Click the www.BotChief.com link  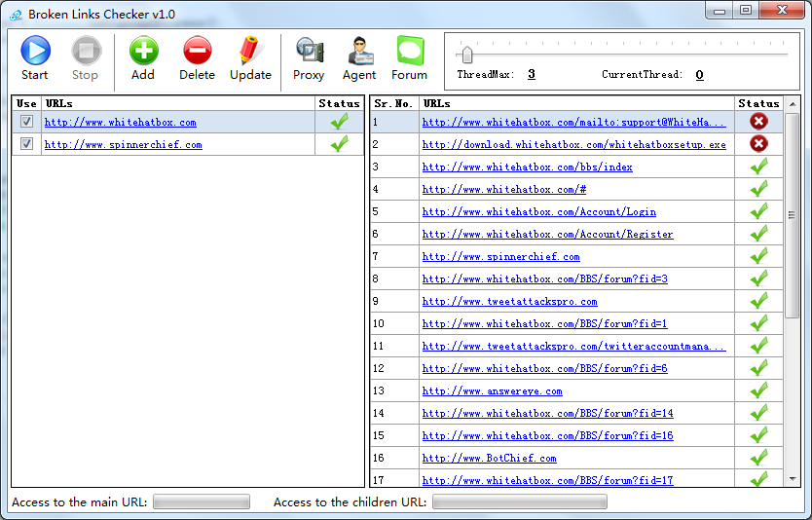(x=489, y=459)
